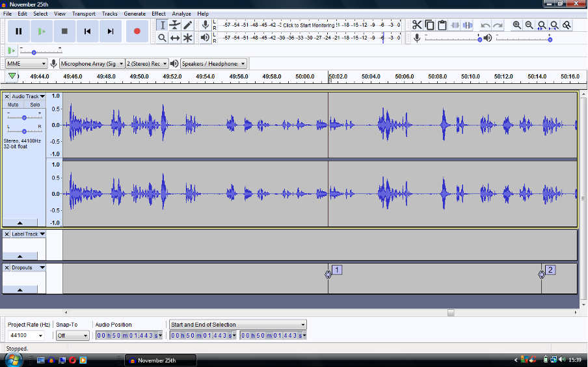Copy the selection with the Copy icon
The width and height of the screenshot is (588, 367).
430,25
